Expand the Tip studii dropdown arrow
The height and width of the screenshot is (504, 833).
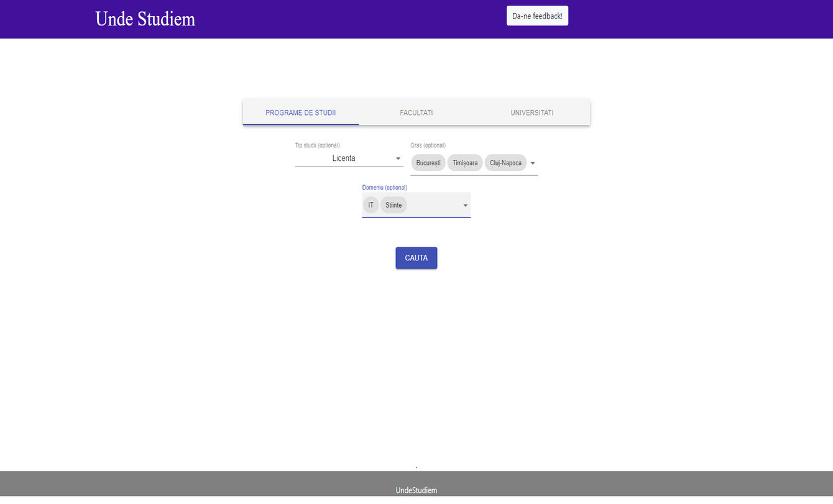point(398,158)
